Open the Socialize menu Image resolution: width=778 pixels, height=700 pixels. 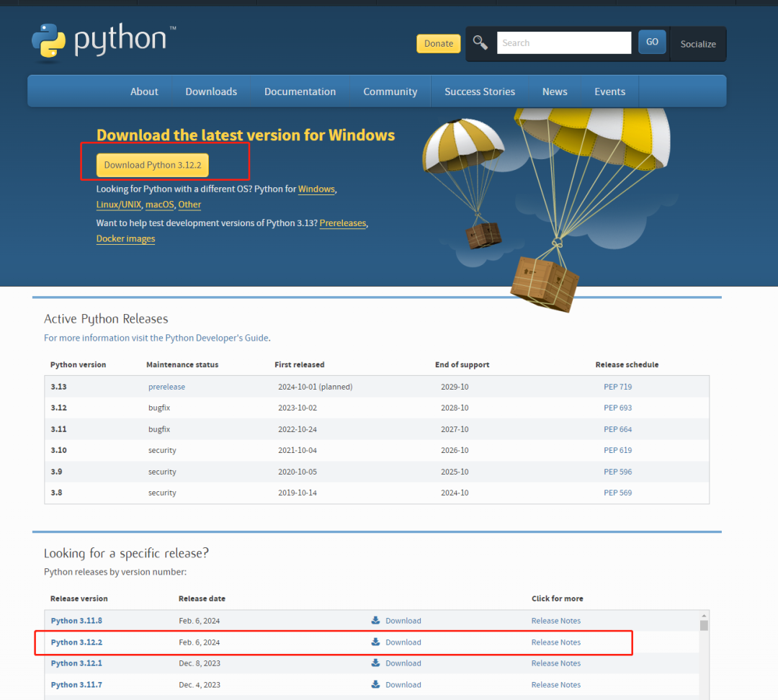coord(697,44)
